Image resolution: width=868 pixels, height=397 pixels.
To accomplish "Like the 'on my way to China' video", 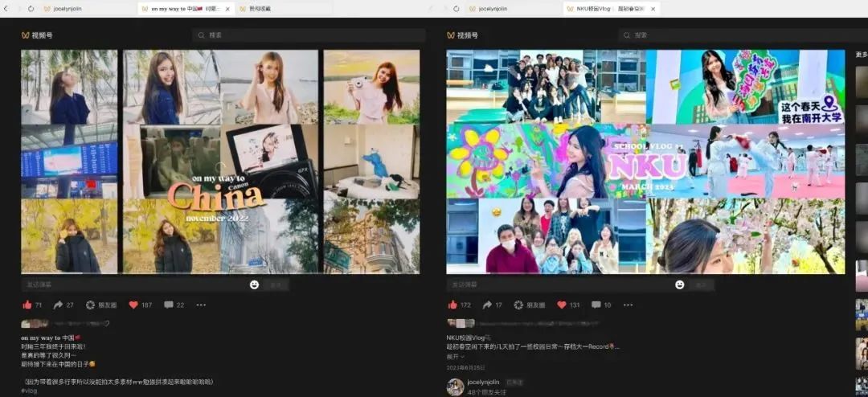I will click(x=27, y=305).
